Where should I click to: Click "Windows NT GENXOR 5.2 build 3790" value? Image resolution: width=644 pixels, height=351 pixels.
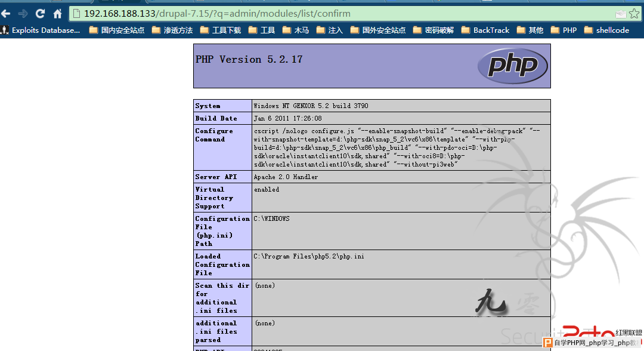311,106
